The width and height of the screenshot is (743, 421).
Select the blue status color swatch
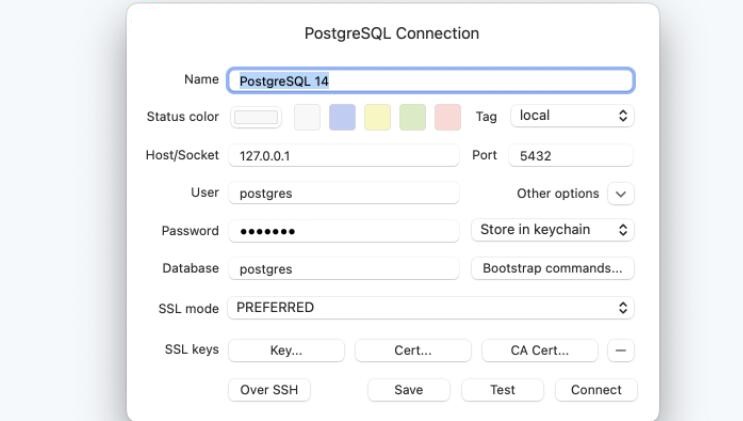342,117
